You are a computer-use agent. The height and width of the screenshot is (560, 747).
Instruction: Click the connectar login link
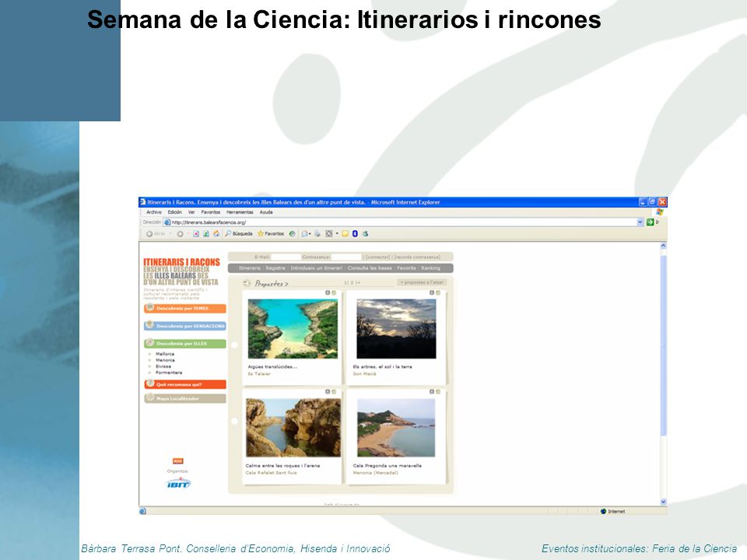(378, 257)
